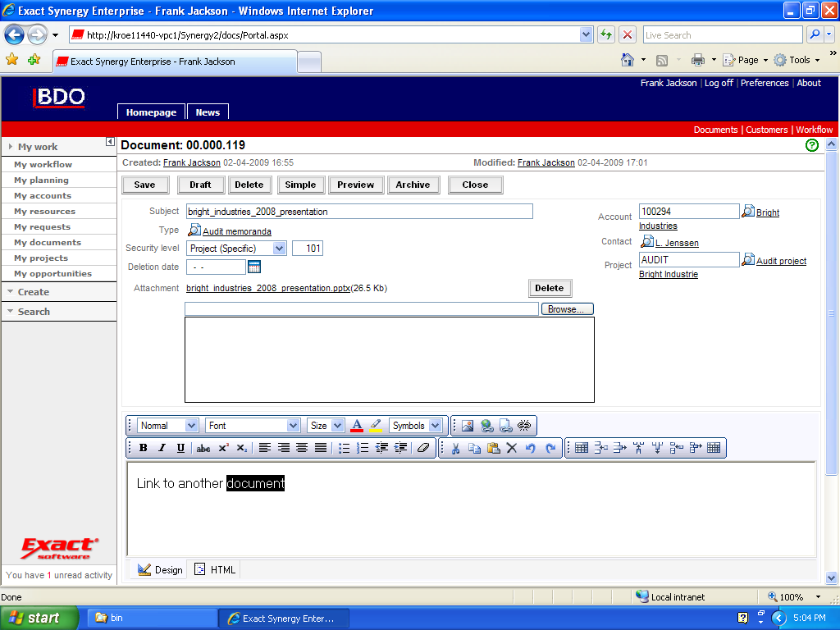Paste from clipboard in editor
Screen dimensions: 840x630
pos(493,448)
